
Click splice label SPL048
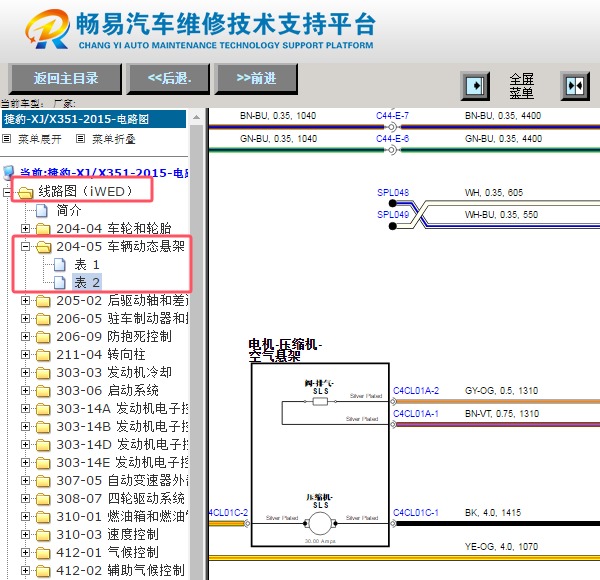pos(393,192)
